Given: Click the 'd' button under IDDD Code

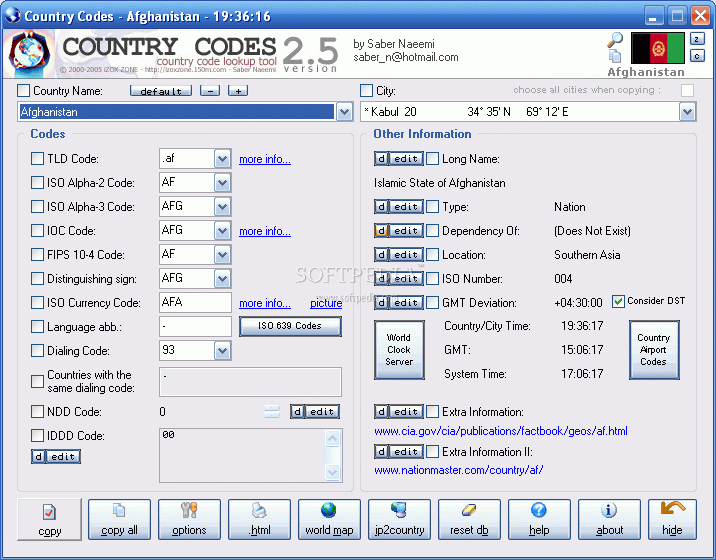Looking at the screenshot, I should pyautogui.click(x=38, y=456).
